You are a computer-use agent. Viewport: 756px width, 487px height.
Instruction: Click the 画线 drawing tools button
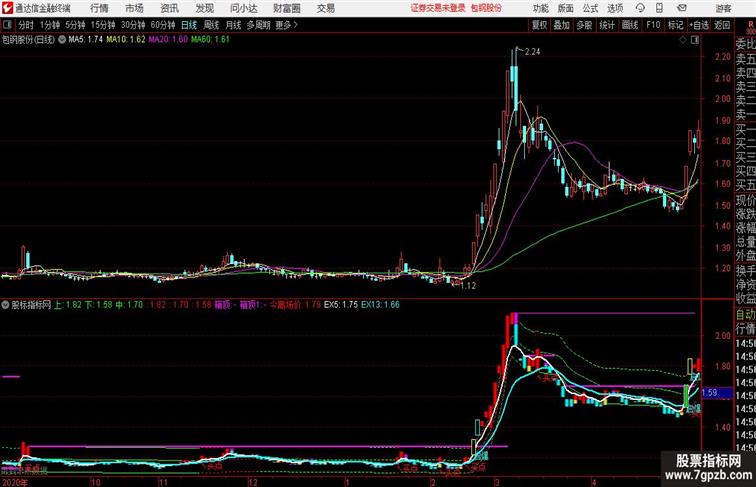[x=630, y=25]
